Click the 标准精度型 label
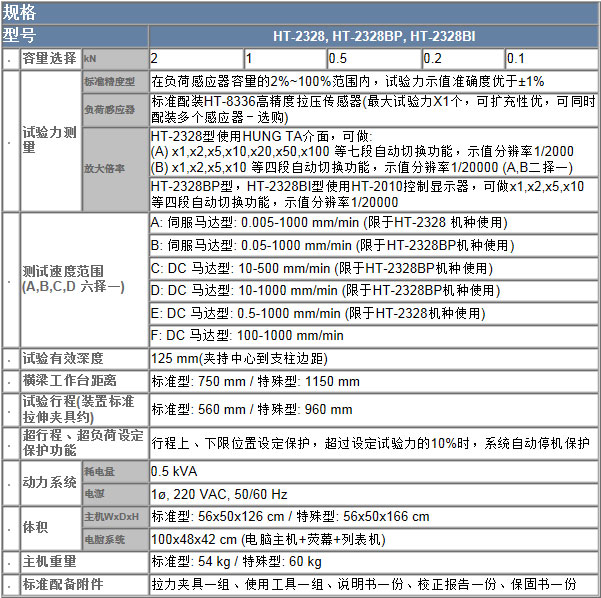The width and height of the screenshot is (601, 598). pyautogui.click(x=109, y=81)
